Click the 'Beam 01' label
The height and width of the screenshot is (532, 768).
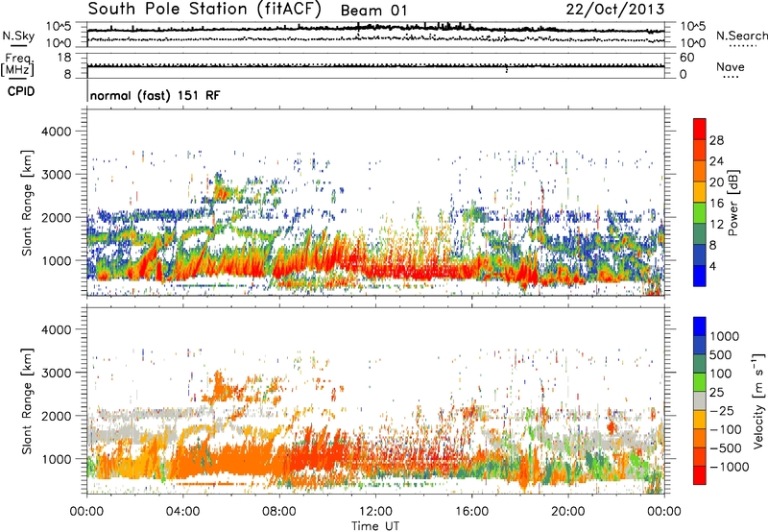373,11
